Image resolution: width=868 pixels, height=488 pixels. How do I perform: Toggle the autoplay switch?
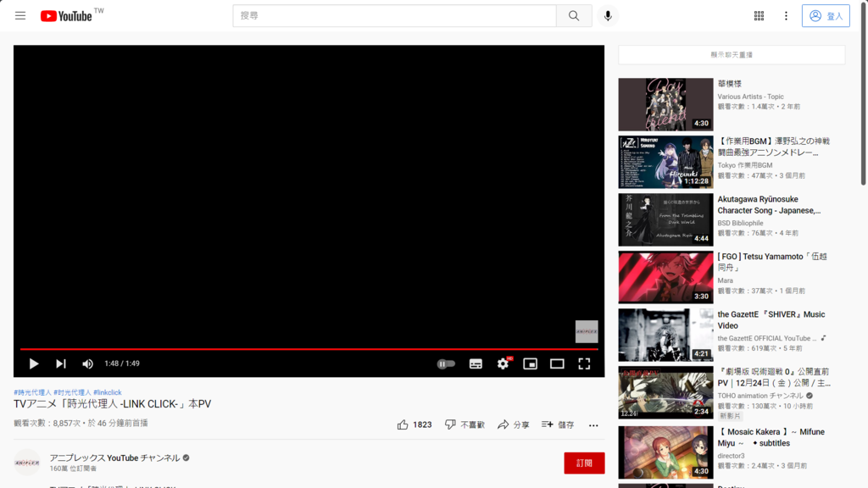(x=446, y=363)
